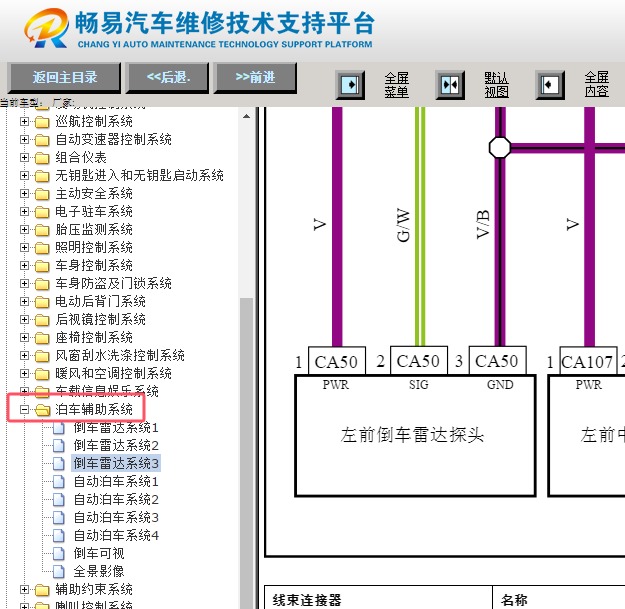625x609 pixels.
Task: Open the 默认视图 link
Action: point(496,84)
